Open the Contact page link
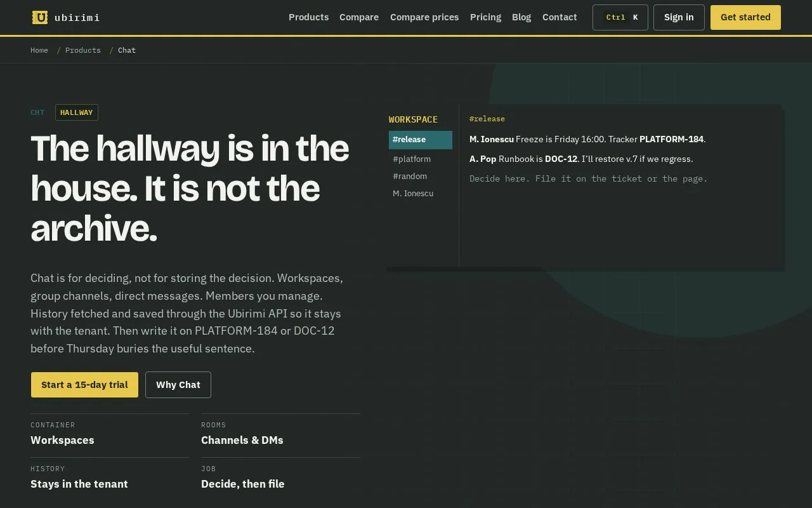The height and width of the screenshot is (508, 812). [560, 17]
